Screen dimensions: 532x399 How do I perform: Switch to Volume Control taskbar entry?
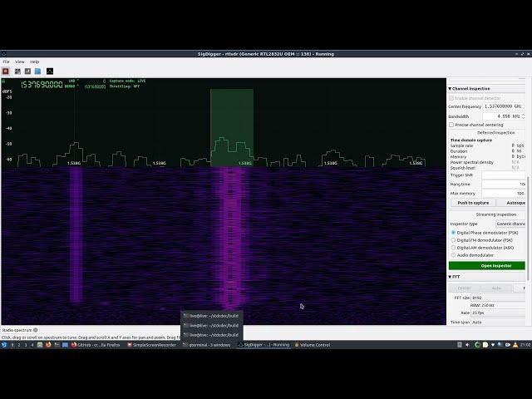click(313, 345)
